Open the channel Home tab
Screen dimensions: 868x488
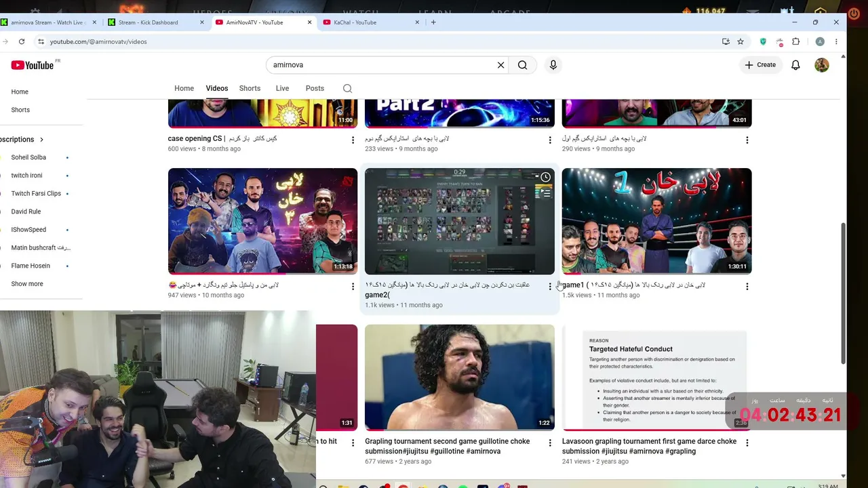pos(184,88)
